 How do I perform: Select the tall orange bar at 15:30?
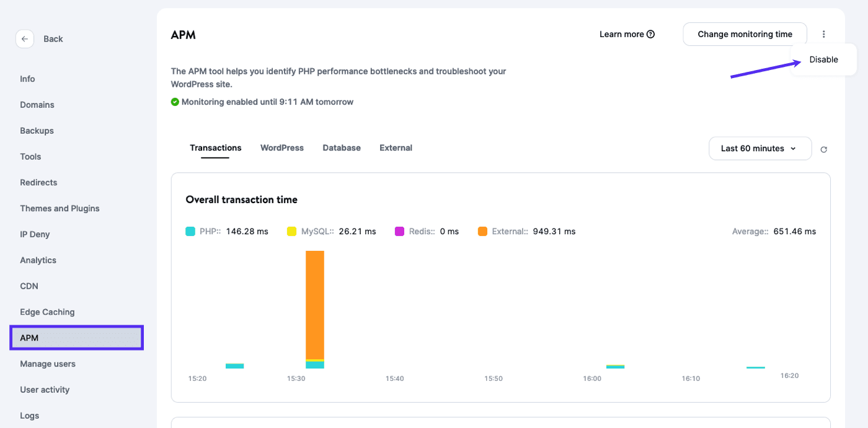[315, 304]
